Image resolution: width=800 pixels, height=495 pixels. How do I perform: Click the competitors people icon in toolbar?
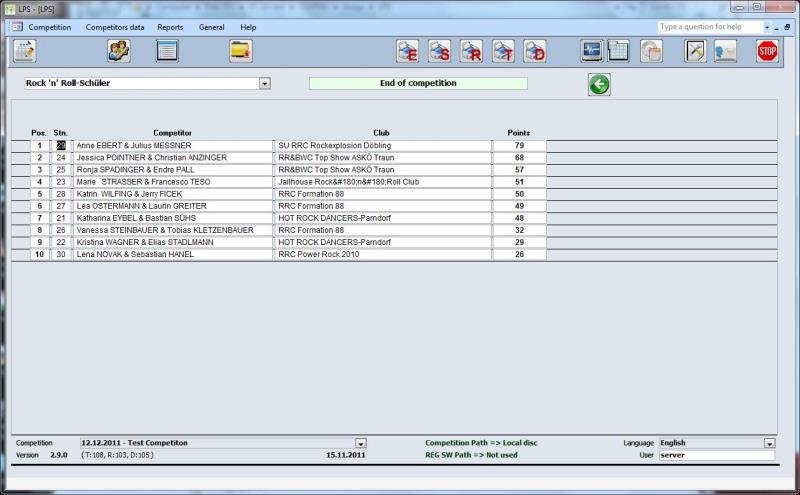(119, 51)
